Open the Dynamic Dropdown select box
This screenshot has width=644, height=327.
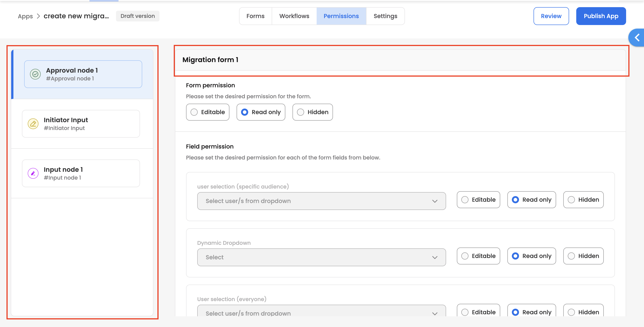(321, 257)
